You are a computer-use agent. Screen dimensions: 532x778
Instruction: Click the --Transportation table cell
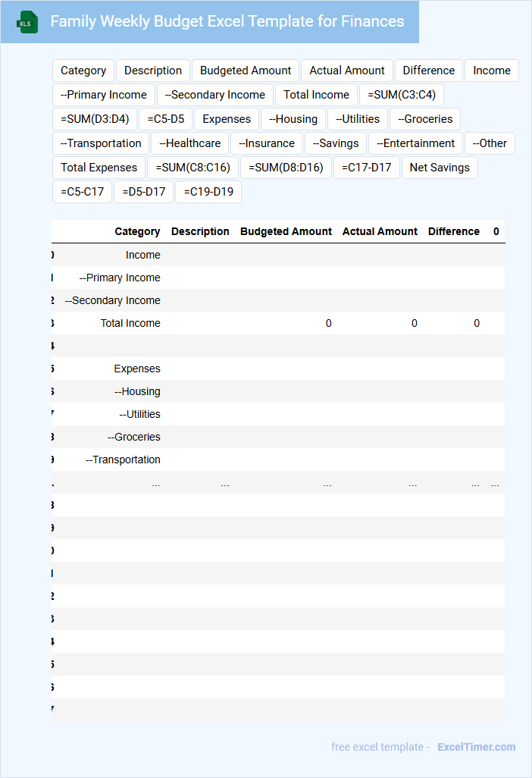[123, 460]
